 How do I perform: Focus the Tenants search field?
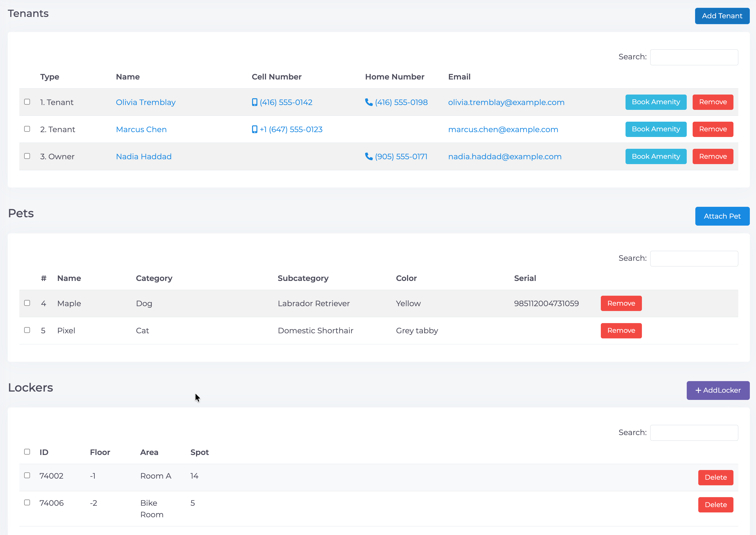(x=694, y=57)
